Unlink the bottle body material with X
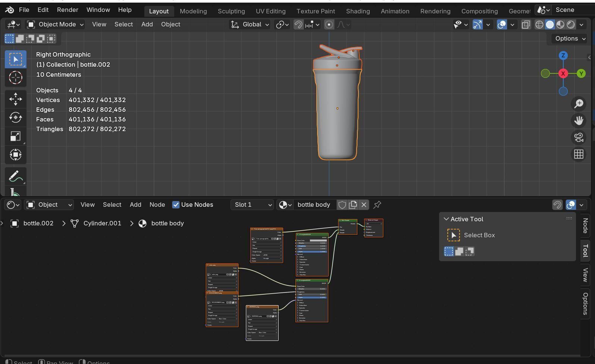Screen dimensions: 595x364 [x=364, y=205]
